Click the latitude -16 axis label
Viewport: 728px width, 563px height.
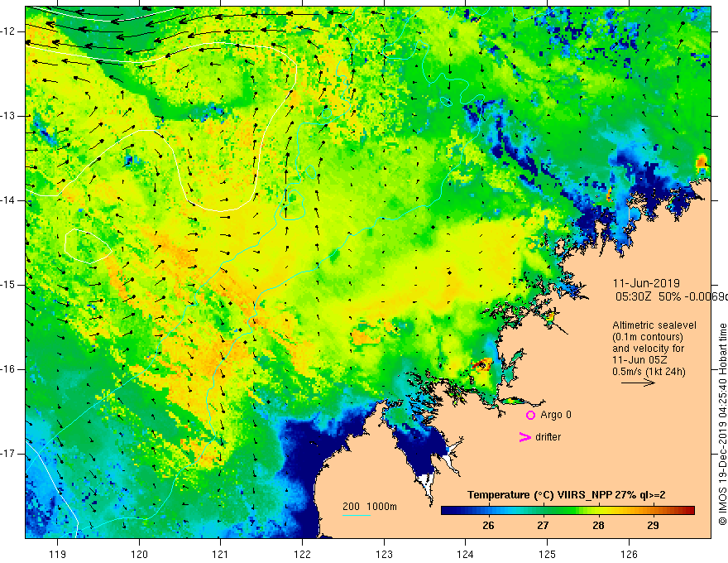click(x=8, y=369)
